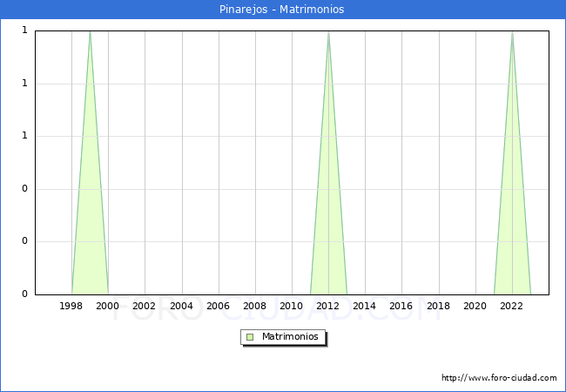The height and width of the screenshot is (392, 566).
Task: Click the 1998 x-axis label
Action: click(x=71, y=306)
